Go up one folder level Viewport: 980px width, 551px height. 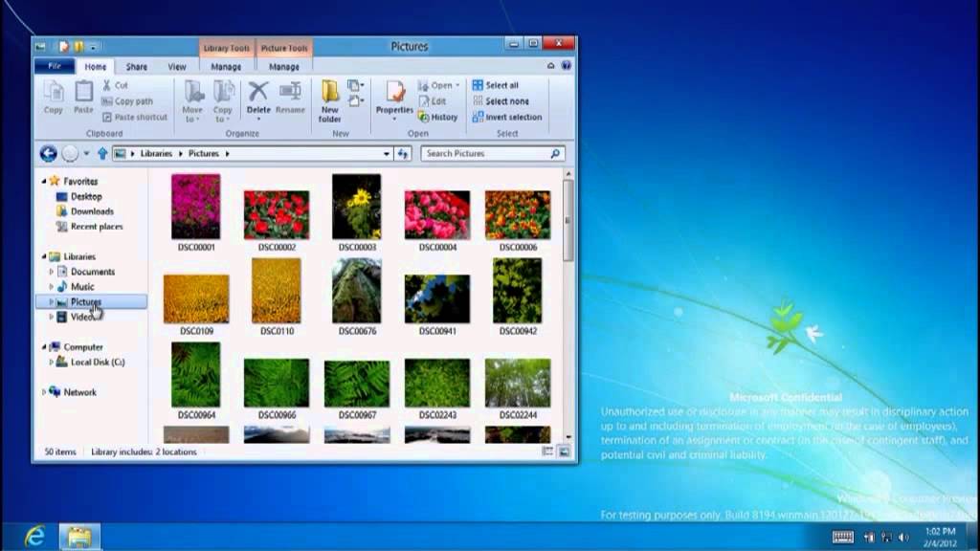[102, 153]
